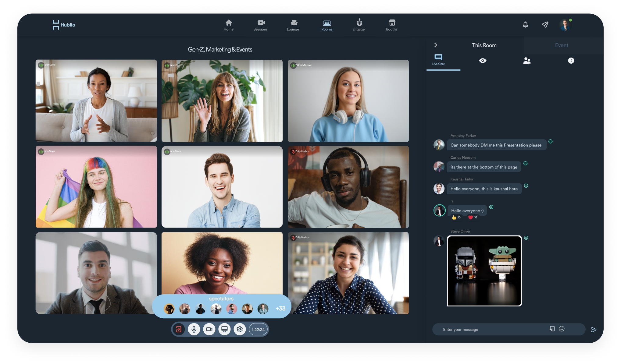Viewport: 621px width, 364px height.
Task: Toggle the camera video button
Action: pos(209,329)
